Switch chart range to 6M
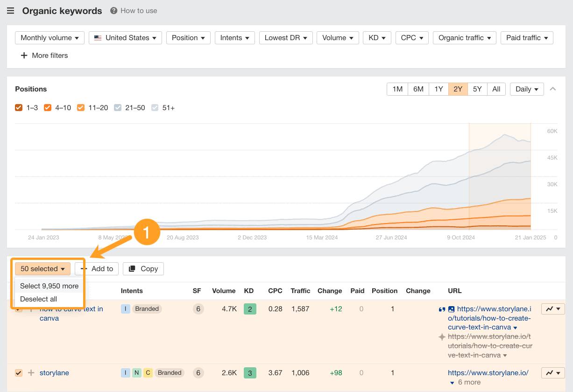This screenshot has width=573, height=392. 418,89
